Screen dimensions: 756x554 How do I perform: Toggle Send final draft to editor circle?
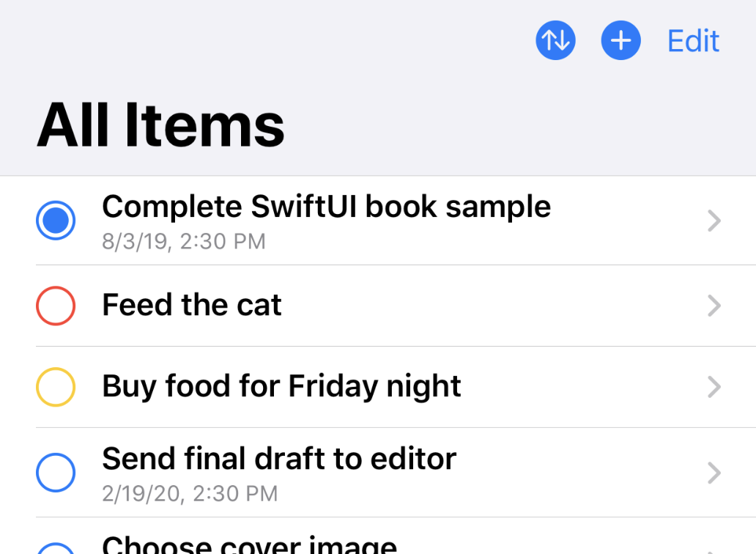pos(56,473)
